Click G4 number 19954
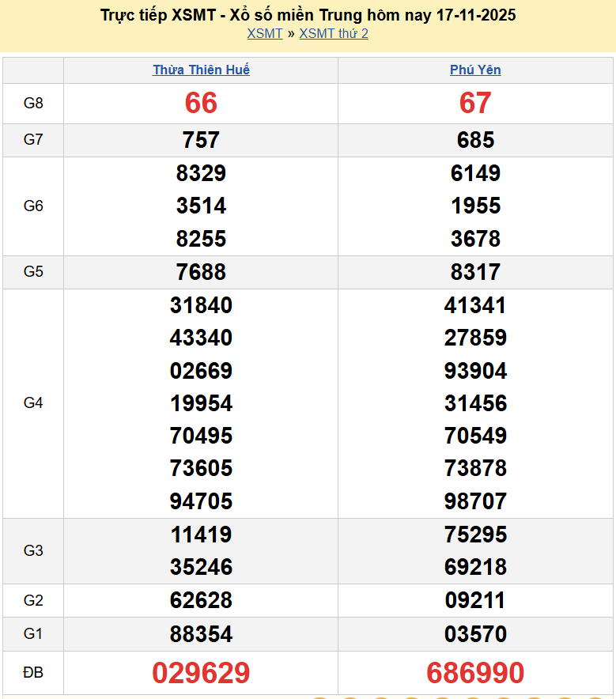This screenshot has height=699, width=616. coord(201,403)
